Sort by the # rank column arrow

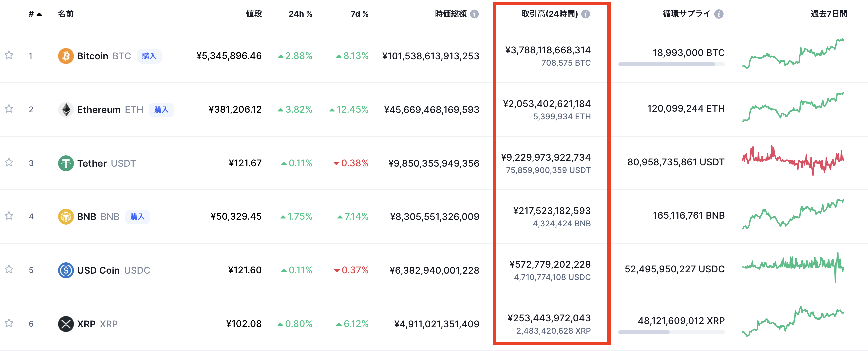coord(39,14)
